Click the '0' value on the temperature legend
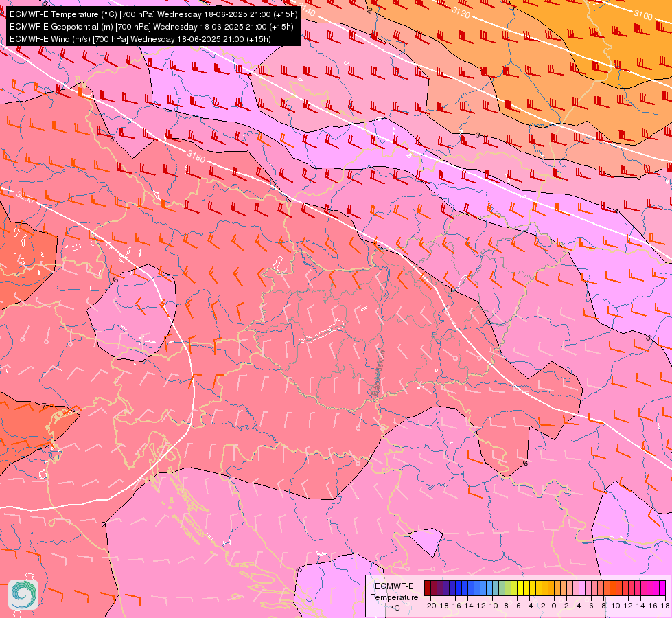The image size is (672, 618). click(x=554, y=606)
